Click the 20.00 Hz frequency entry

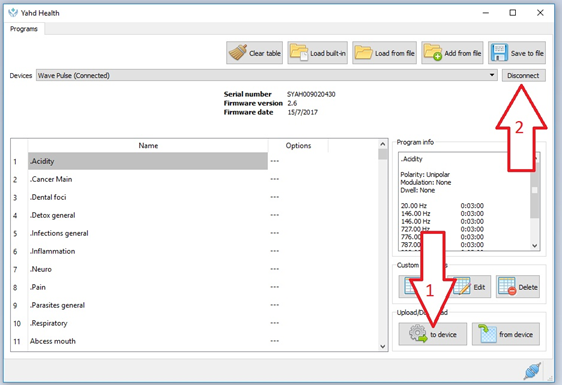tap(414, 206)
